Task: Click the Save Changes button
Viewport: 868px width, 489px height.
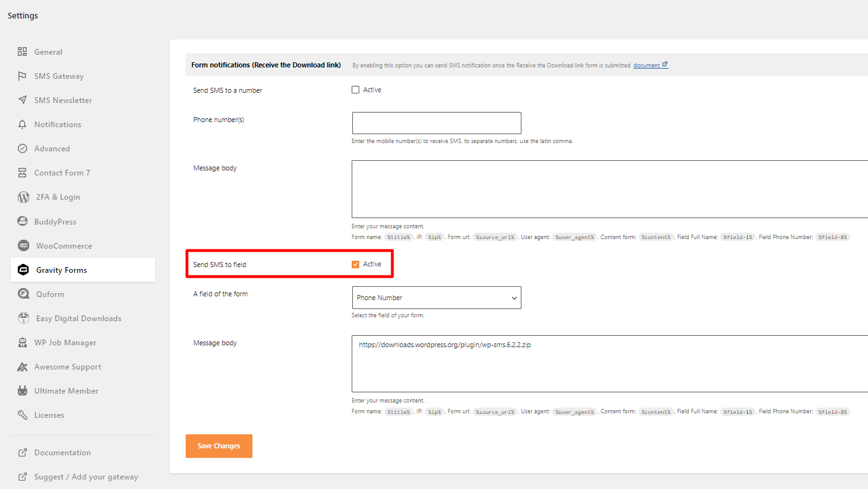Action: pos(219,446)
